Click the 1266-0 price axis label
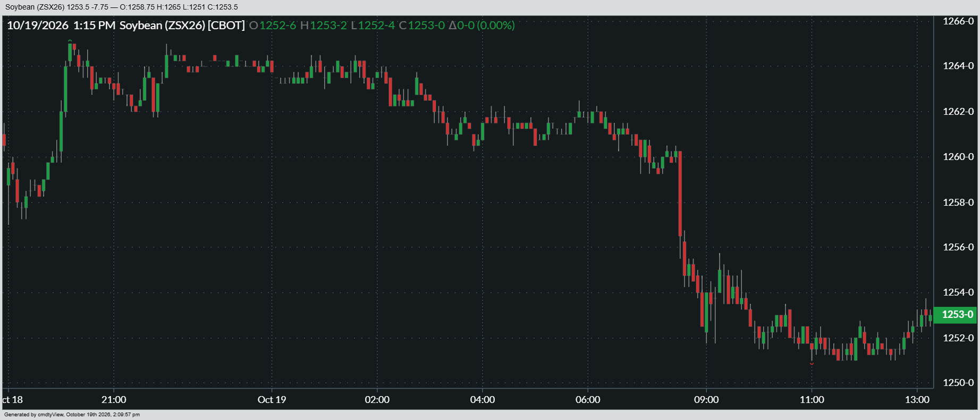This screenshot has height=420, width=980. (x=958, y=21)
